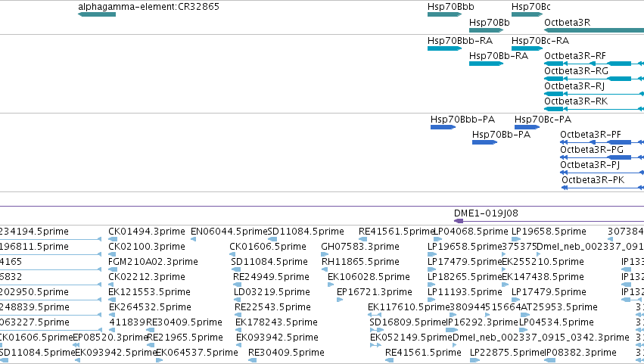
Task: Click the Octbeta3R-RK transcript label
Action: coord(576,101)
